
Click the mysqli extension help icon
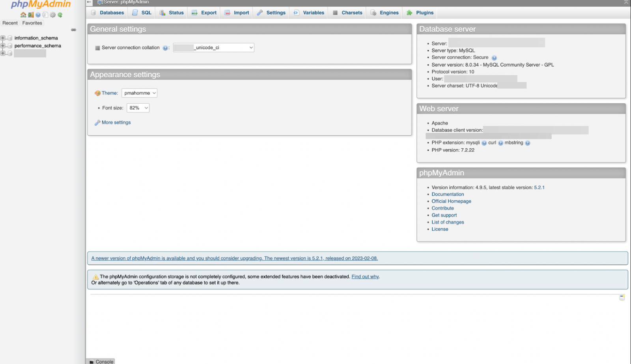tap(484, 143)
